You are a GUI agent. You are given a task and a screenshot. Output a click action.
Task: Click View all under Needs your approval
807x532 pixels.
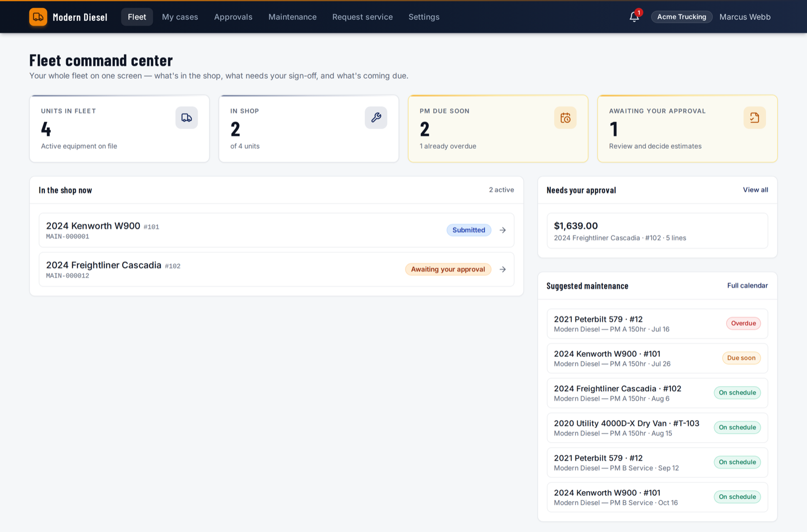click(756, 190)
